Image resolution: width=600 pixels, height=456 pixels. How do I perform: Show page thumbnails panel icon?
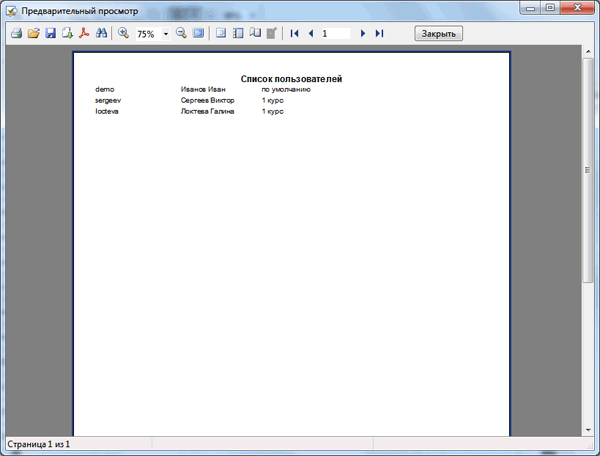[238, 33]
